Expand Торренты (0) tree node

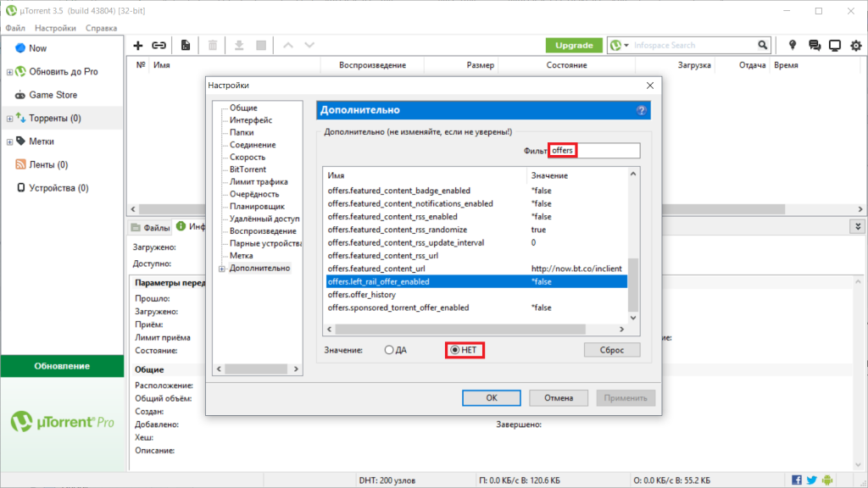tap(9, 119)
